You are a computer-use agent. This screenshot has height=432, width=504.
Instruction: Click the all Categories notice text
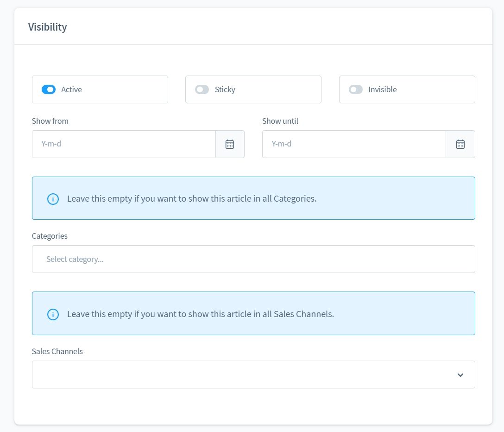tap(192, 199)
